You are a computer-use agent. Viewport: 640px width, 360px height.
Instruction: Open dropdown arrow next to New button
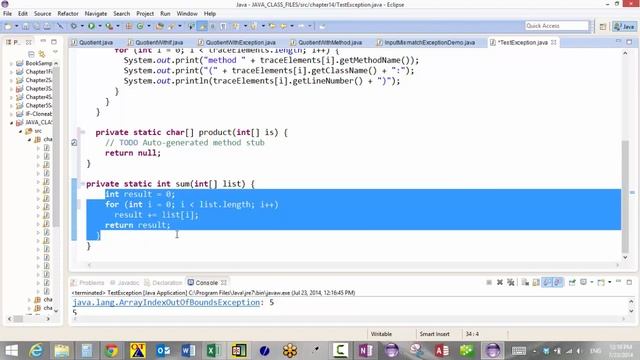[16, 26]
